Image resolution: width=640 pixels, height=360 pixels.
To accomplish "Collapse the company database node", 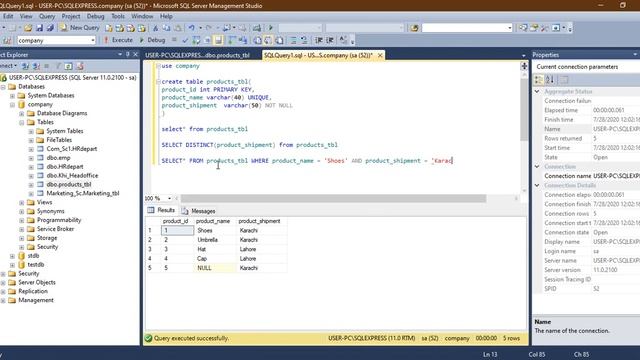I will click(12, 104).
